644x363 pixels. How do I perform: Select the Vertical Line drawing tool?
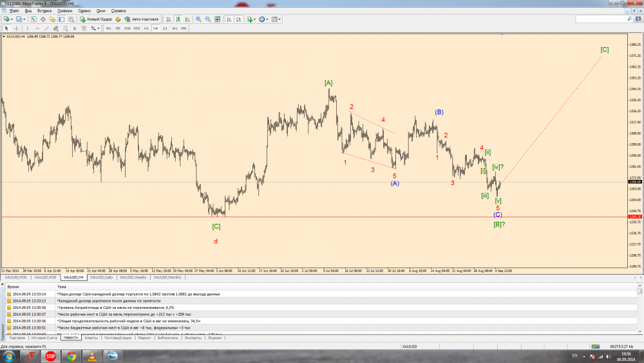tap(28, 28)
